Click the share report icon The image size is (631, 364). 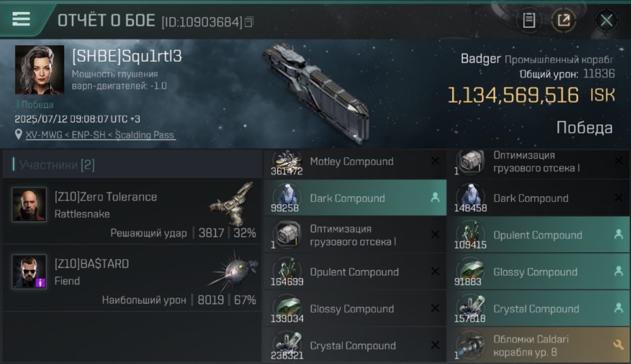[563, 20]
